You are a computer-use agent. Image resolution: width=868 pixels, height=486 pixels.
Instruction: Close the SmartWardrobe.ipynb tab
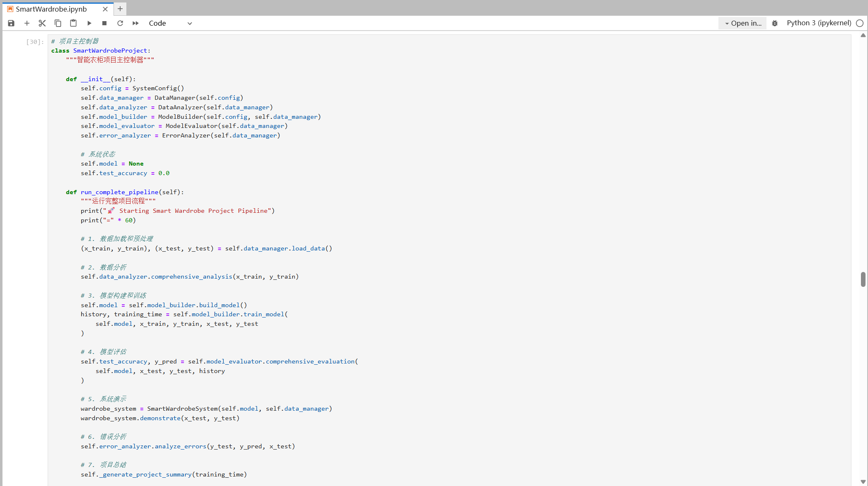pyautogui.click(x=105, y=9)
